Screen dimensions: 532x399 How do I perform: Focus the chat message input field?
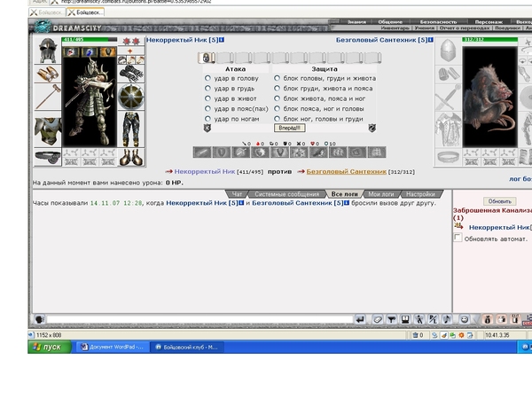pos(199,319)
